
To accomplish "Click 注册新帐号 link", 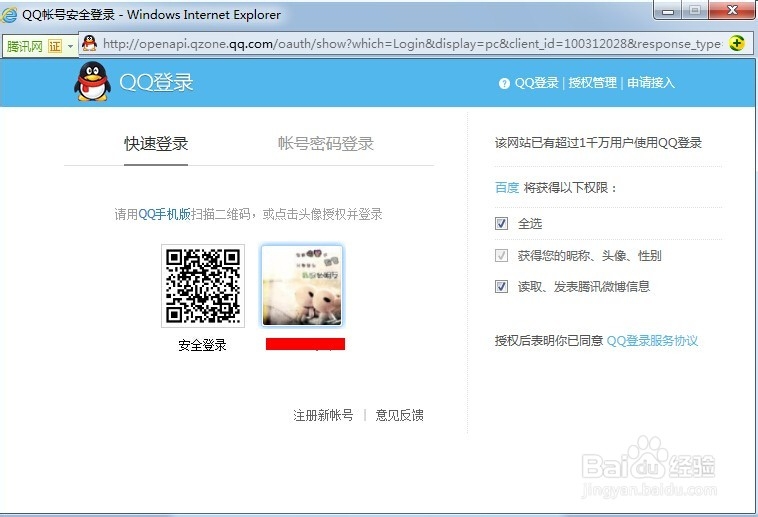I will (323, 415).
